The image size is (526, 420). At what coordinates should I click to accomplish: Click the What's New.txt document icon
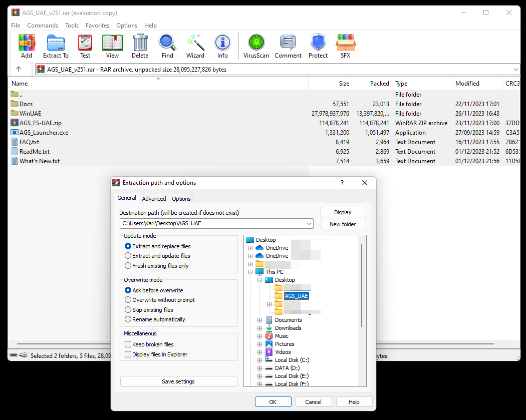[15, 161]
